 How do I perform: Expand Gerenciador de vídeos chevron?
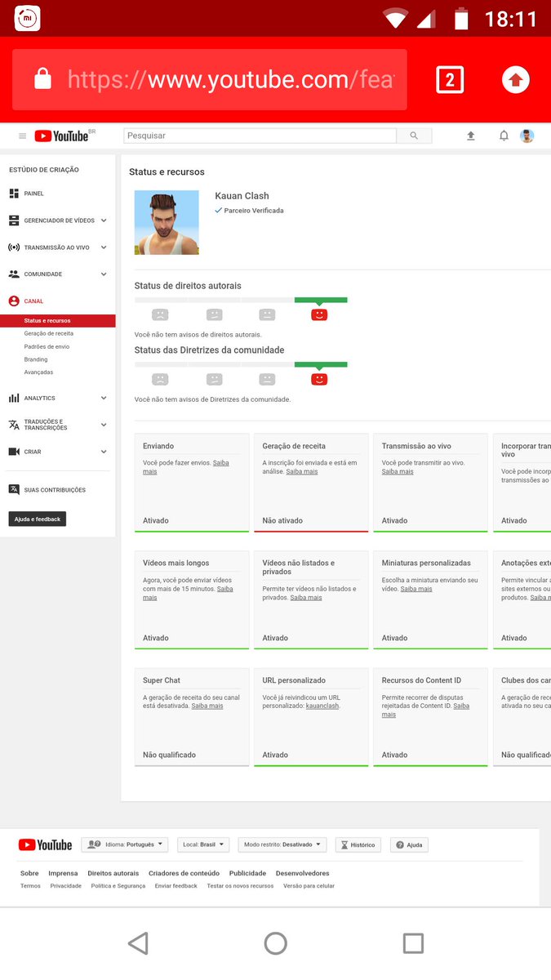click(x=104, y=220)
